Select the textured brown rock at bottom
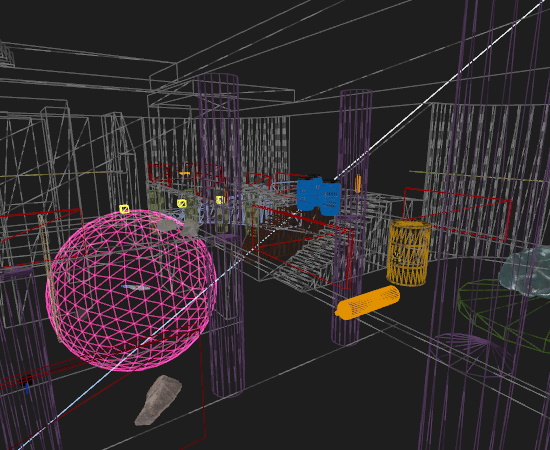This screenshot has width=550, height=450. click(x=158, y=400)
